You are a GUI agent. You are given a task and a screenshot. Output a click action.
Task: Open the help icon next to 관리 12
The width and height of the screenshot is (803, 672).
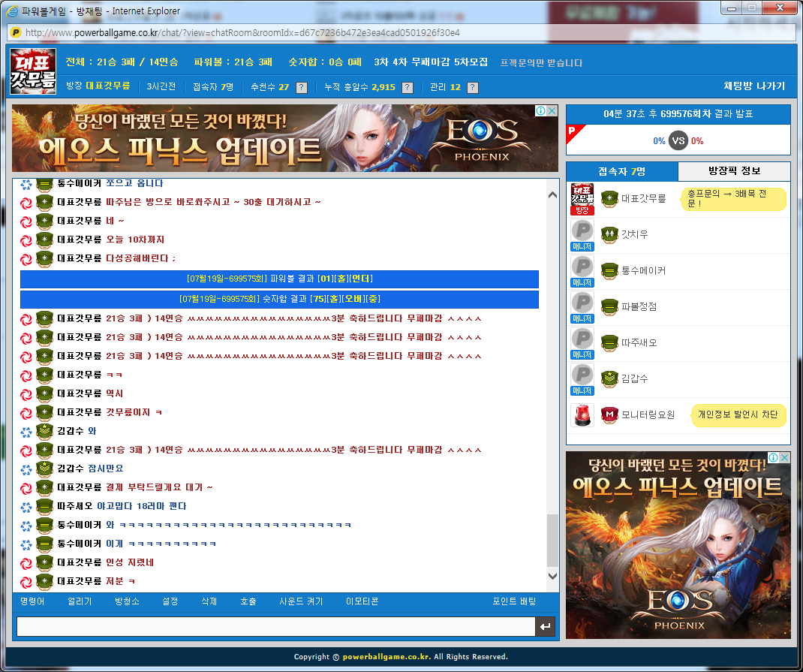473,88
